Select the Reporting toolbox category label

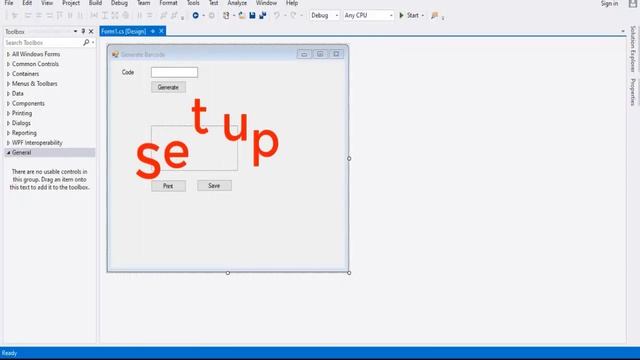click(x=24, y=133)
